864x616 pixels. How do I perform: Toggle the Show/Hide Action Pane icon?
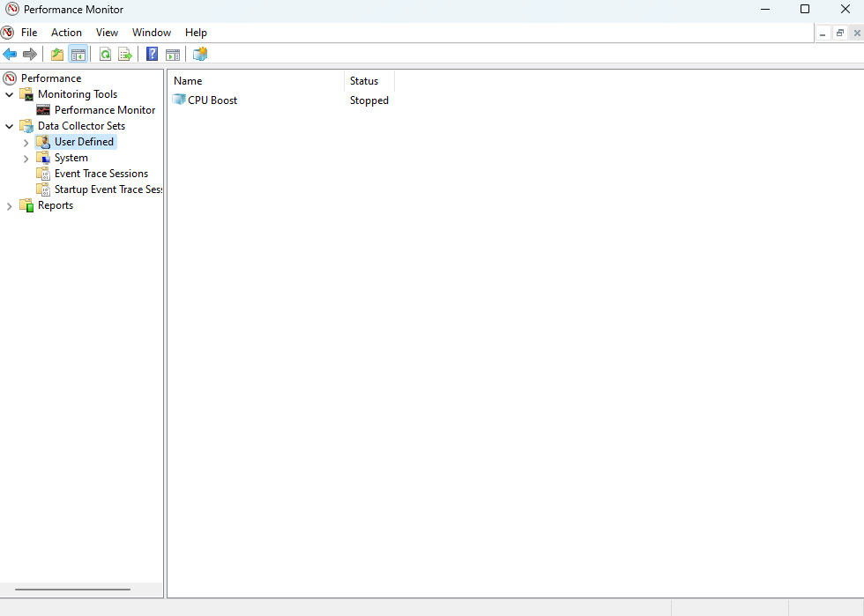coord(173,55)
